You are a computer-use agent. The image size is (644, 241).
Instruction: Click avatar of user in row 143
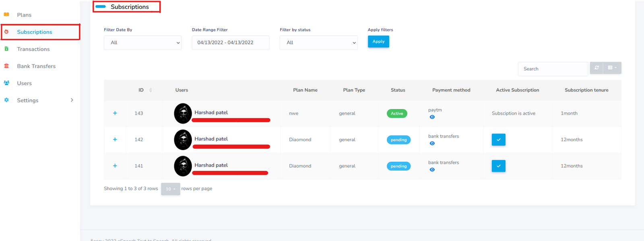tap(183, 113)
